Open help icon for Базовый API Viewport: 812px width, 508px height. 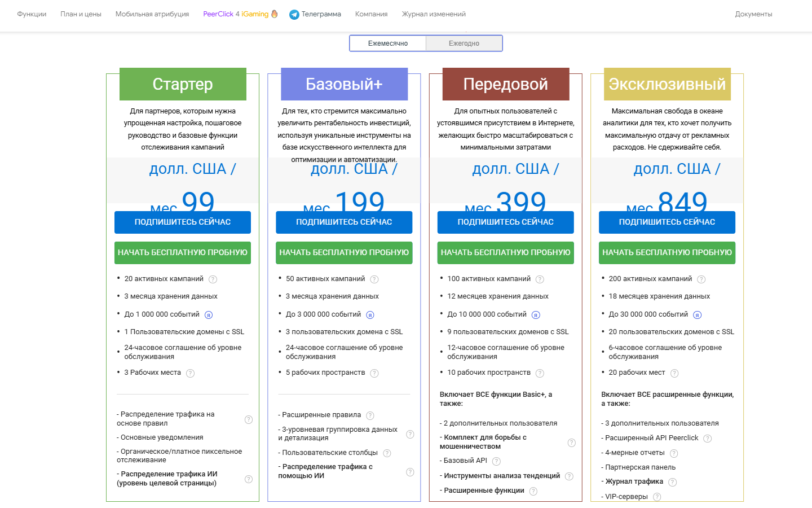[496, 461]
